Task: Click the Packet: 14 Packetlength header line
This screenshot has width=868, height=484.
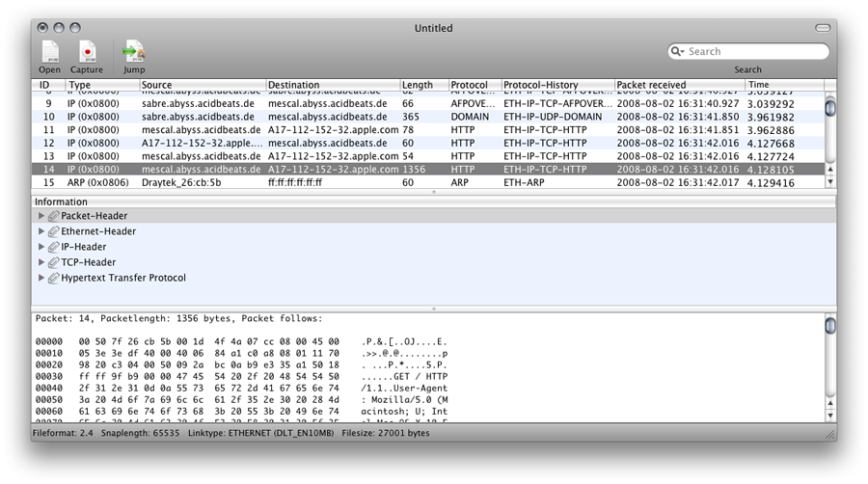Action: coord(178,318)
